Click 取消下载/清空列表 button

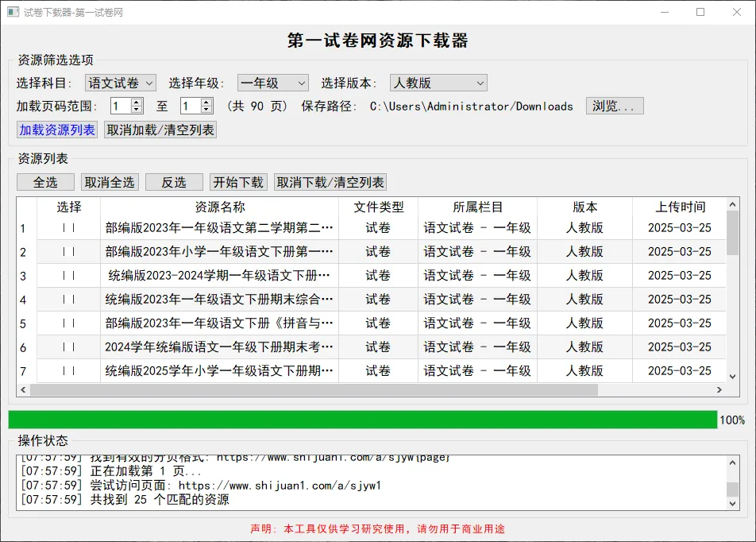click(330, 183)
